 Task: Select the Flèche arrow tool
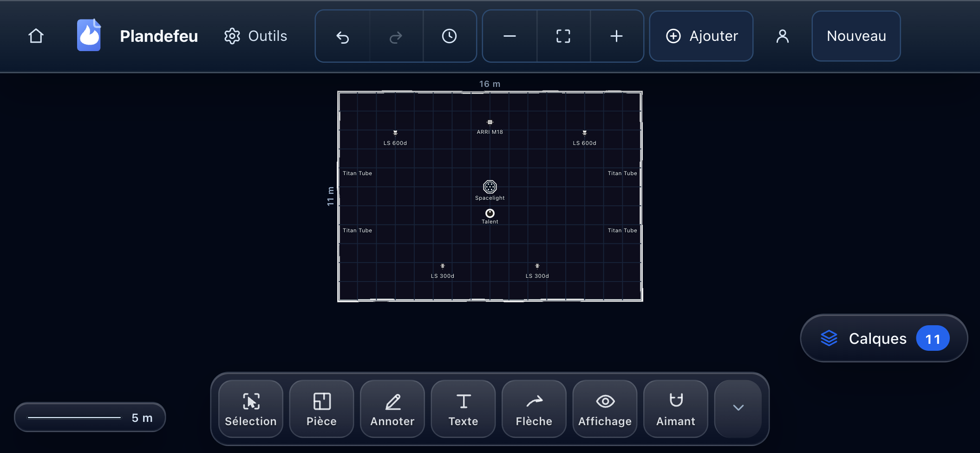534,409
